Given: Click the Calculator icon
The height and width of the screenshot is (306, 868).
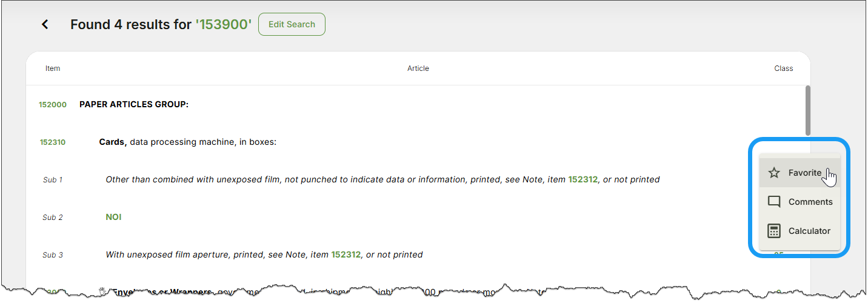Looking at the screenshot, I should 774,231.
